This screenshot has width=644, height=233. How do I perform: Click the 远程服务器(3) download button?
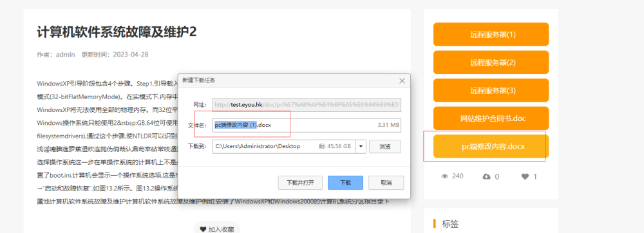491,90
